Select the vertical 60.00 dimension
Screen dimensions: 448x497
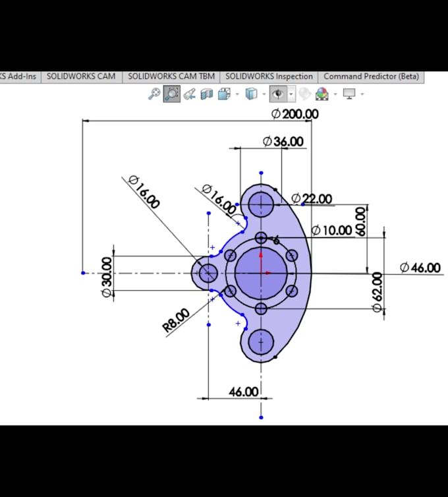coord(360,221)
